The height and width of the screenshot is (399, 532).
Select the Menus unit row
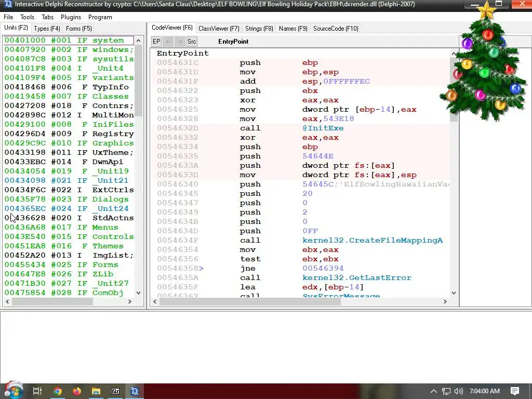(x=69, y=228)
